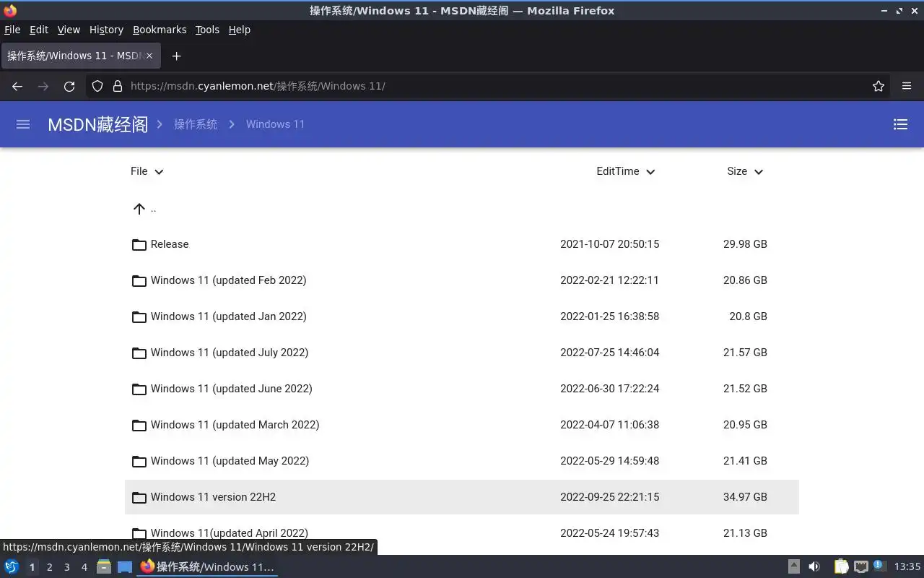Open the system start menu icon
This screenshot has height=578, width=924.
click(12, 566)
